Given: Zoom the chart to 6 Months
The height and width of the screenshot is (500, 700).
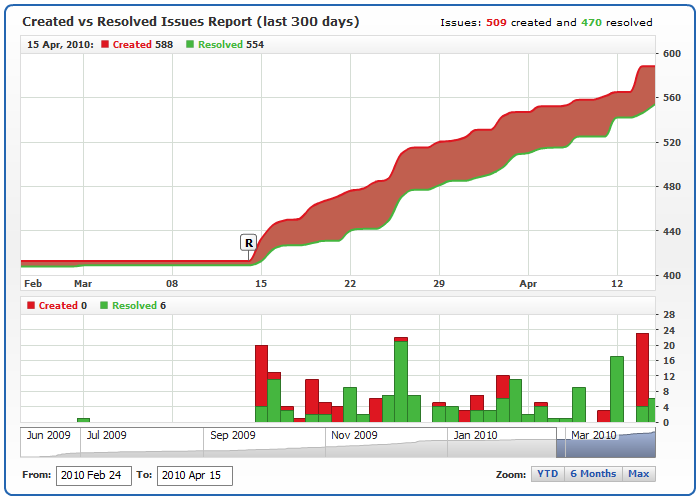Looking at the screenshot, I should coord(592,474).
